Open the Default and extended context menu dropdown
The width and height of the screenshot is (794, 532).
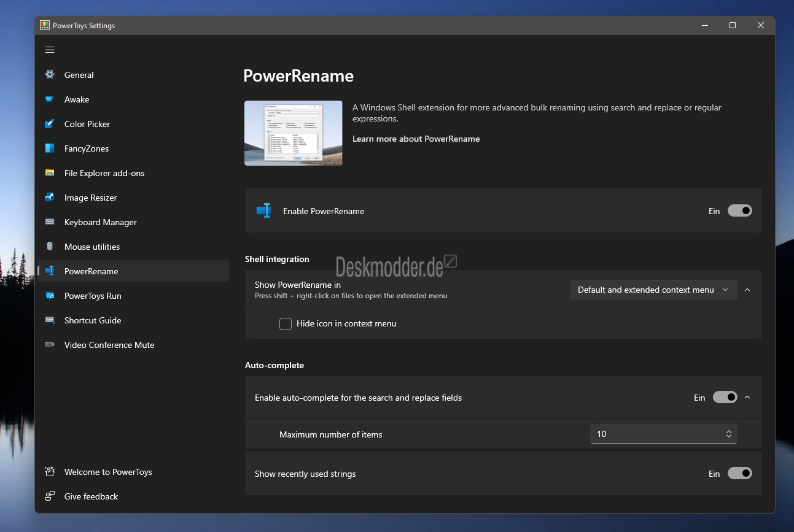[x=653, y=290]
